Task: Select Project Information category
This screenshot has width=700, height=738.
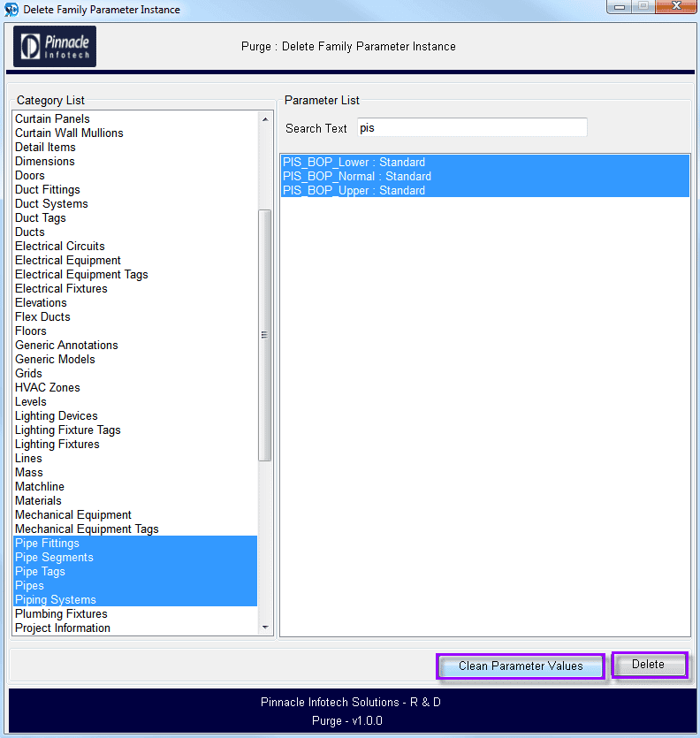Action: tap(135, 628)
